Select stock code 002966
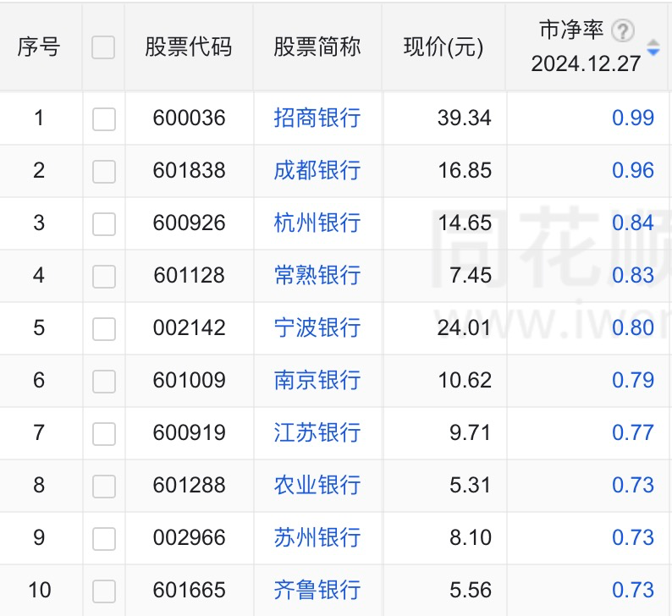This screenshot has height=616, width=672. [189, 537]
